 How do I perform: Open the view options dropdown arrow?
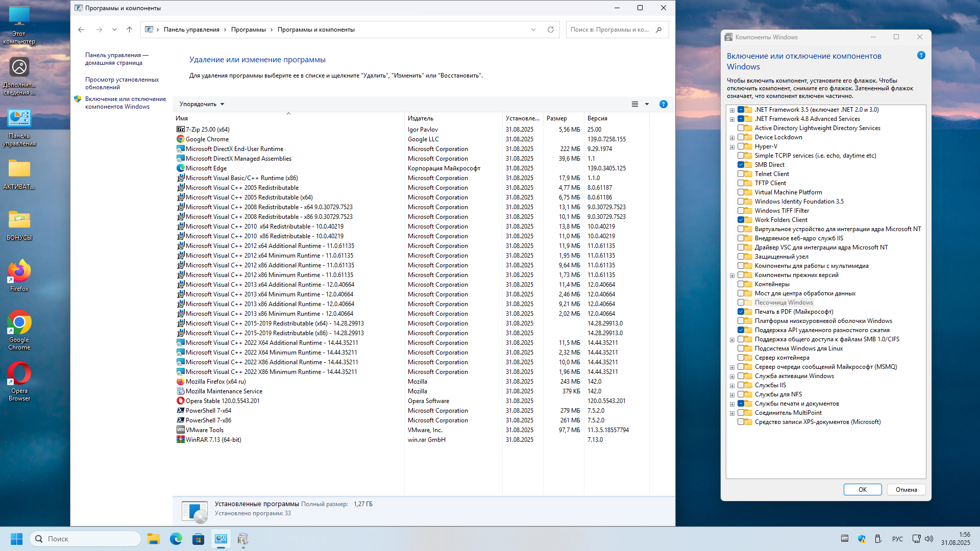(x=647, y=104)
